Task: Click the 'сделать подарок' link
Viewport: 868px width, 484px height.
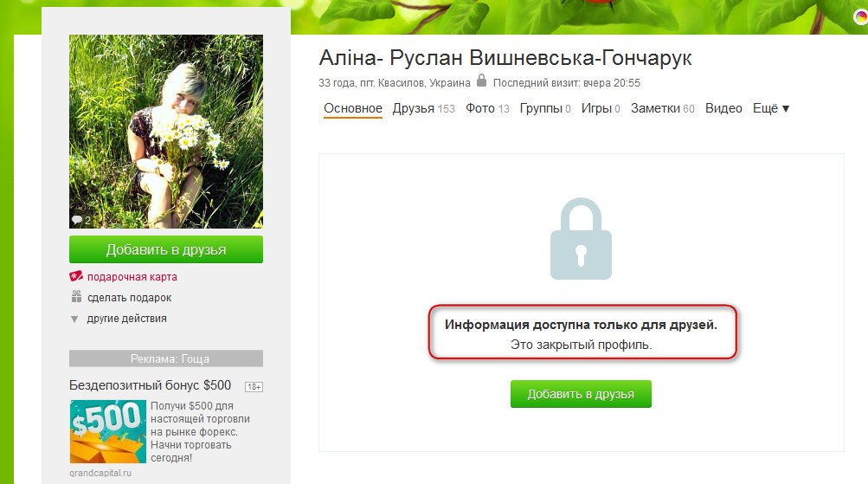Action: pyautogui.click(x=129, y=297)
